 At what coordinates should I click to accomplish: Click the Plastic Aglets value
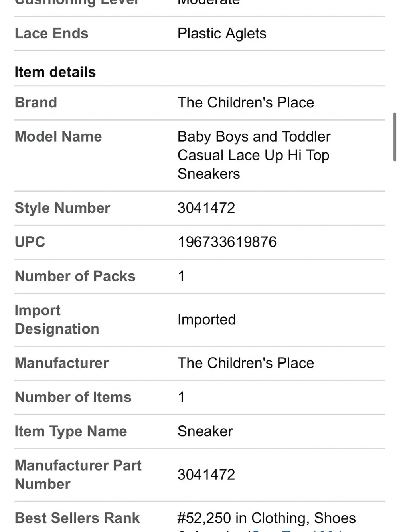[x=222, y=34]
